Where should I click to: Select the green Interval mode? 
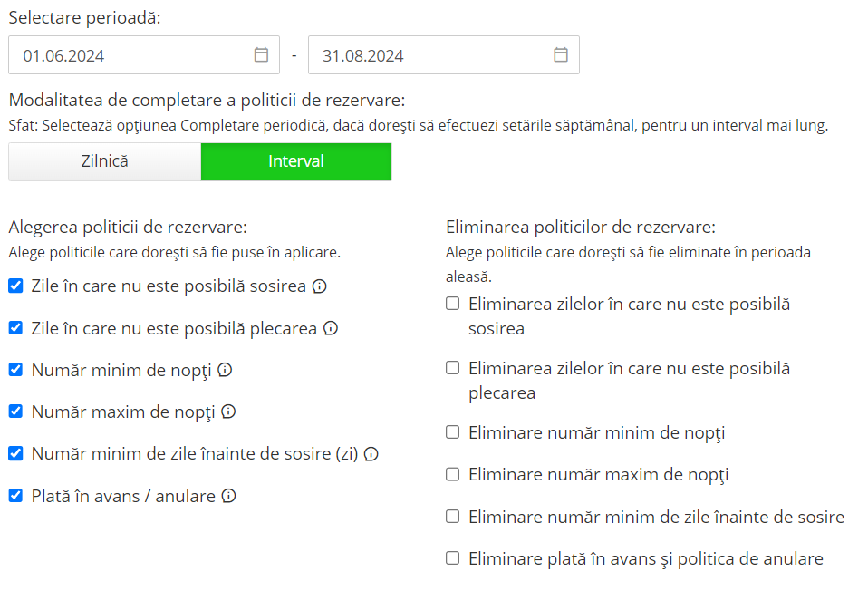click(x=296, y=161)
